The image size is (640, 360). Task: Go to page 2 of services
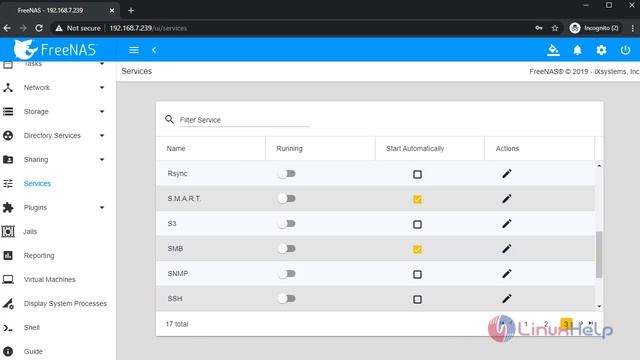click(546, 324)
